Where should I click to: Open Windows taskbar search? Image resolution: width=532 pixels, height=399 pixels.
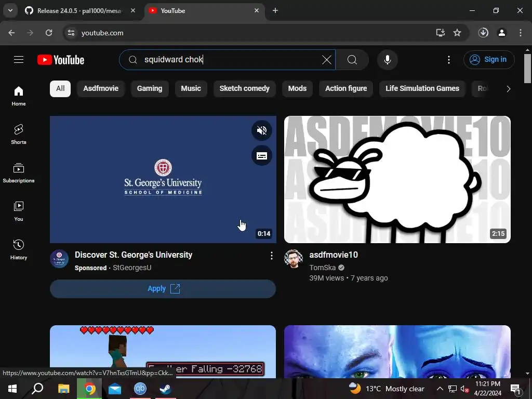pos(37,389)
